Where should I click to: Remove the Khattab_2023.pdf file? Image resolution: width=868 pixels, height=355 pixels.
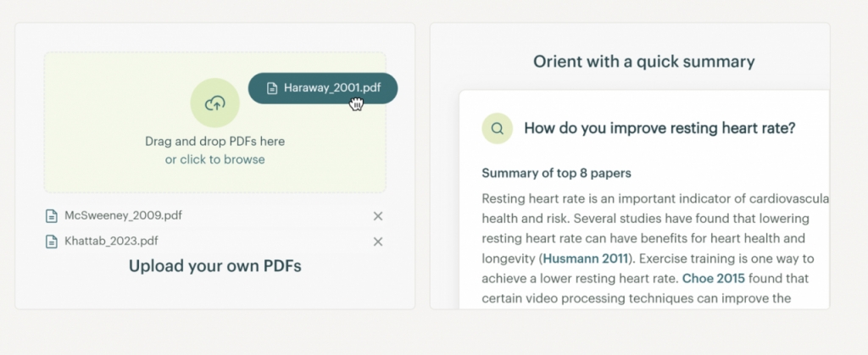pyautogui.click(x=378, y=241)
